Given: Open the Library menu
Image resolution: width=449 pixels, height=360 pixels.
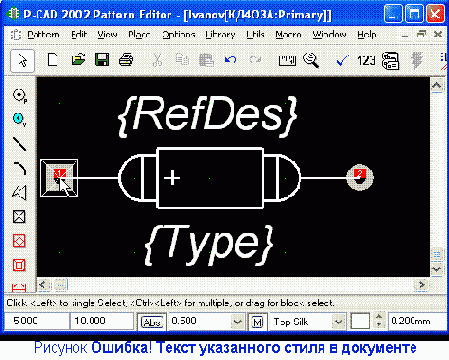Looking at the screenshot, I should [220, 34].
